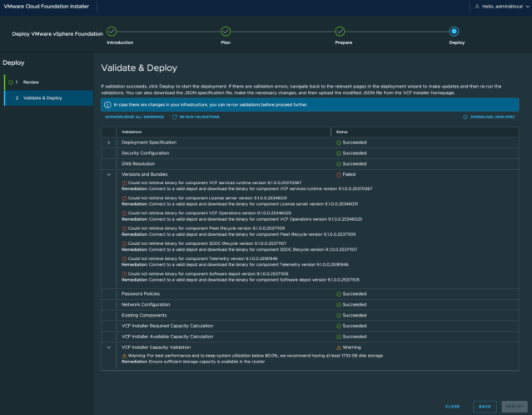Click Failed status text for Versions and Bundles
The image size is (532, 415).
(x=349, y=174)
